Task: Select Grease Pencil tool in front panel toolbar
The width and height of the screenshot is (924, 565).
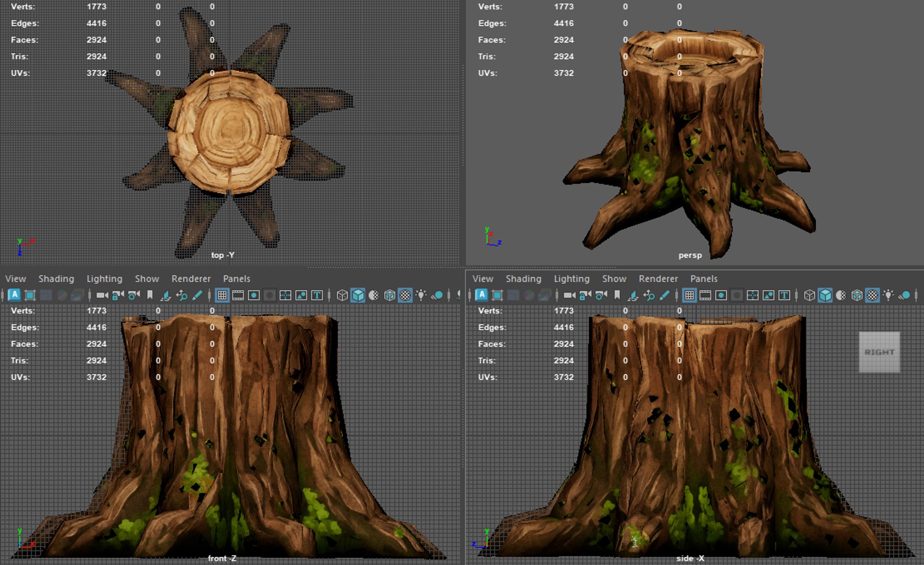Action: pyautogui.click(x=197, y=296)
